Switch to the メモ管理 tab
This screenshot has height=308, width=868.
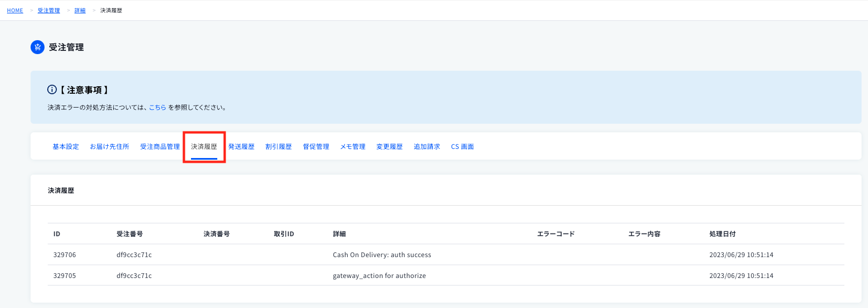(x=352, y=147)
